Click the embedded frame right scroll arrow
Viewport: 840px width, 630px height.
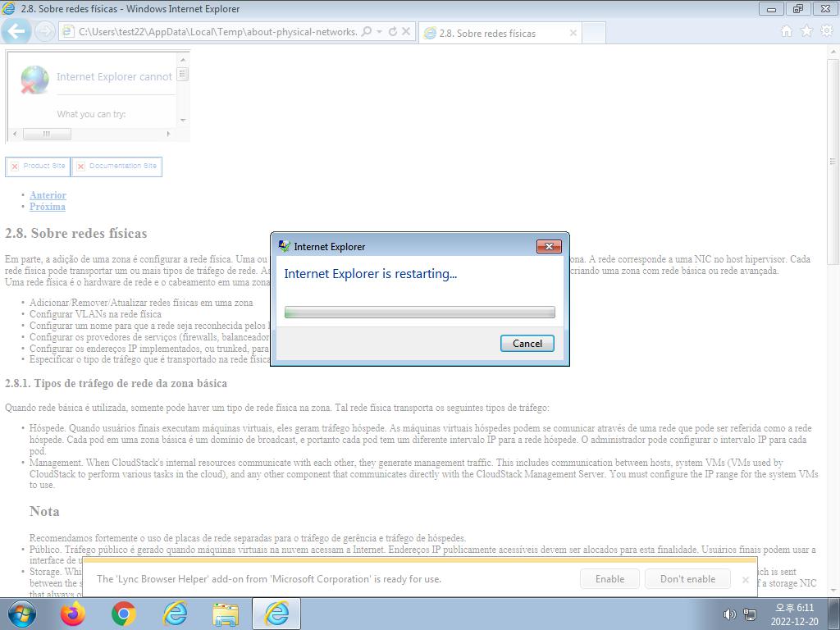tap(168, 134)
